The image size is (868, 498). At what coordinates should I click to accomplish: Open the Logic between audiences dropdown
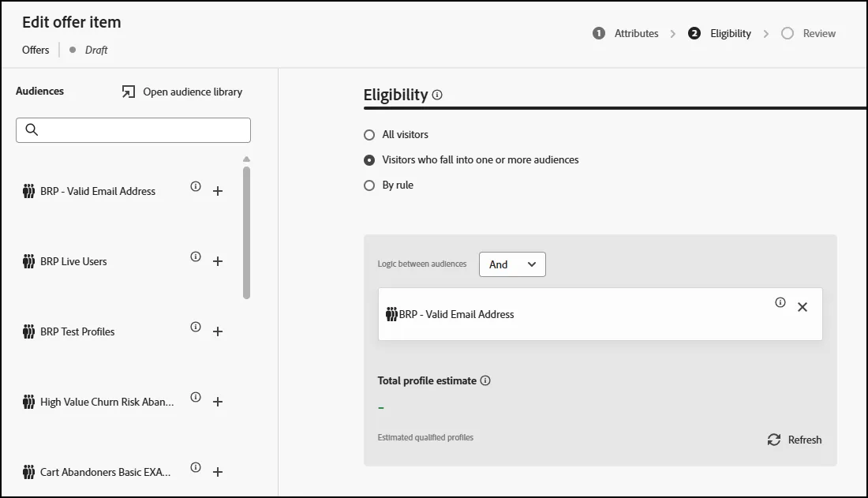coord(512,264)
